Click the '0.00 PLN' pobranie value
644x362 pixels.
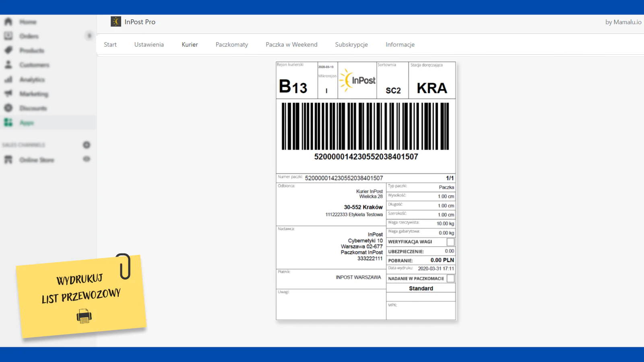click(x=442, y=260)
